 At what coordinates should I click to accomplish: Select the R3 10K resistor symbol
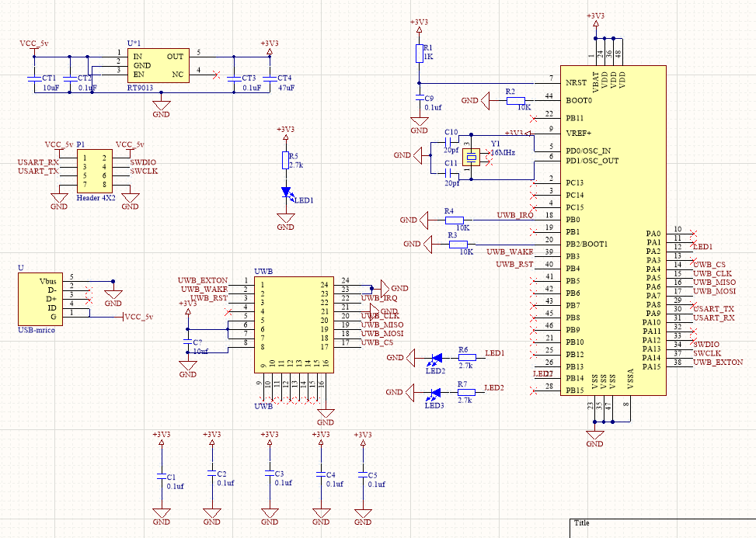(x=458, y=245)
